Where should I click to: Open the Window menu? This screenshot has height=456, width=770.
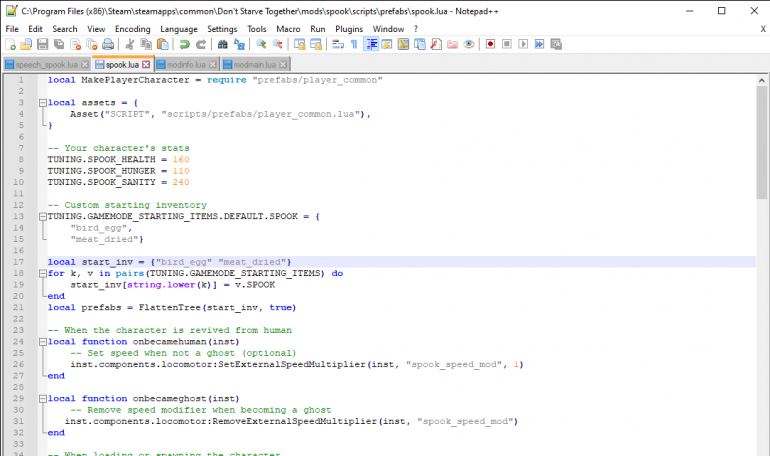click(388, 29)
